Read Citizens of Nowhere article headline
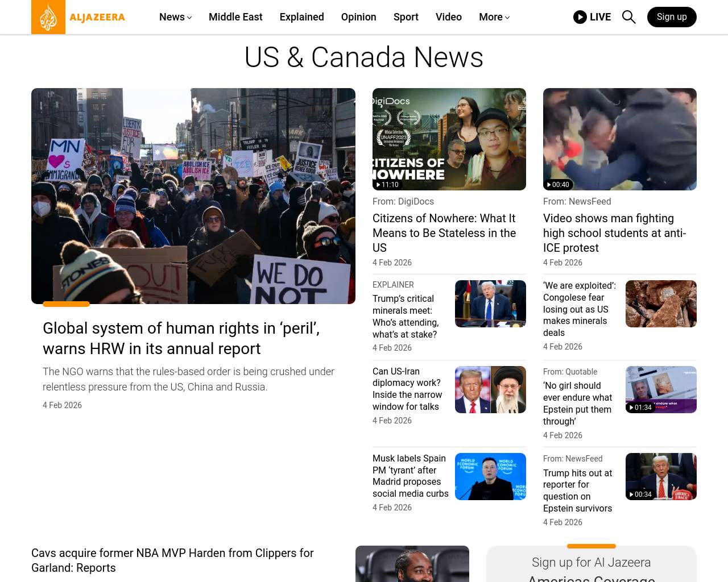Viewport: 728px width, 582px height. [x=444, y=233]
